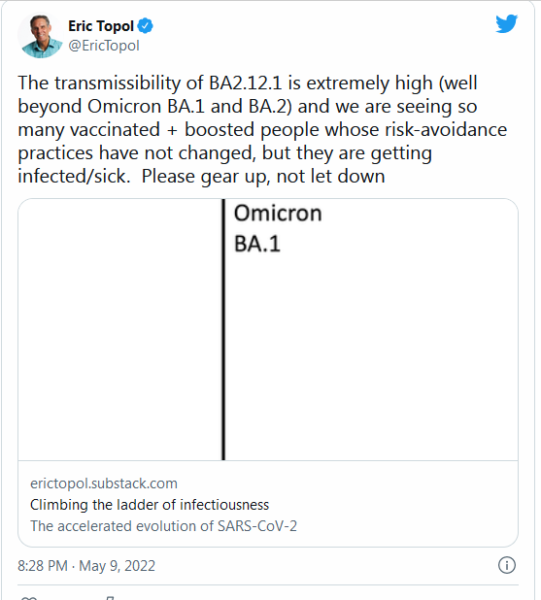Screen dimensions: 541x600
Task: Click the black vertical line in chart
Action: pyautogui.click(x=223, y=329)
